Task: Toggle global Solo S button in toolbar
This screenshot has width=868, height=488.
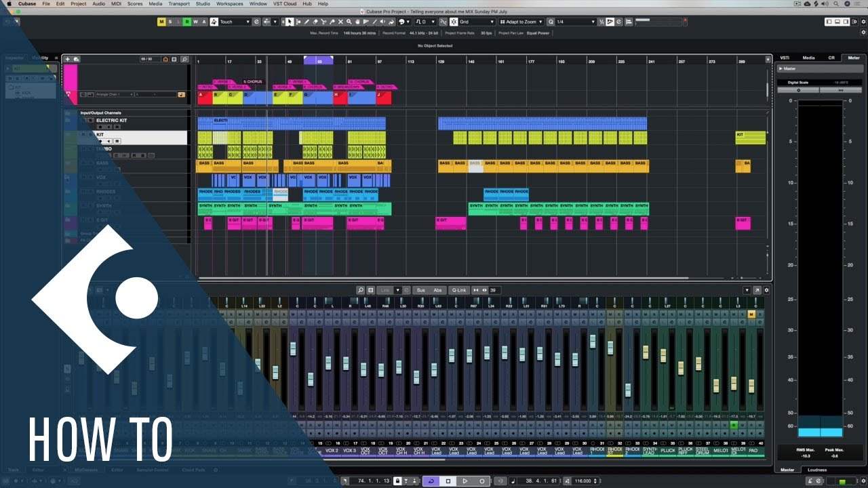Action: [170, 22]
